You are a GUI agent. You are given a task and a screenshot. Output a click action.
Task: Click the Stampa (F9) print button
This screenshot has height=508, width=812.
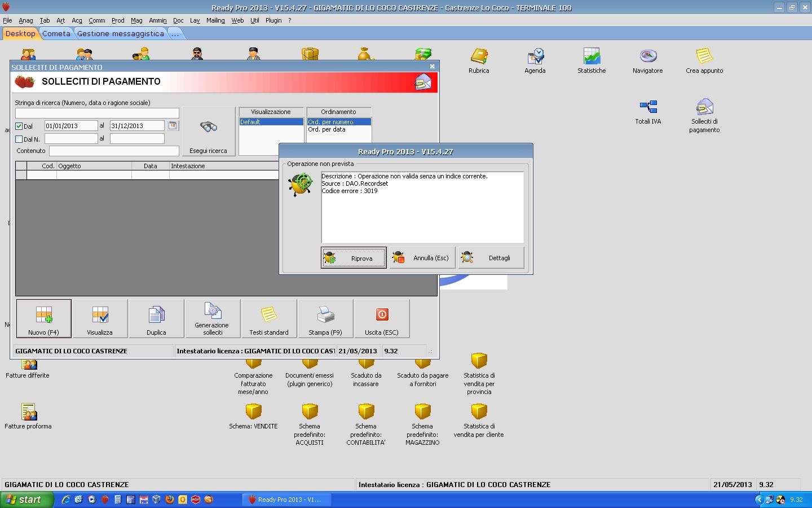click(x=325, y=318)
